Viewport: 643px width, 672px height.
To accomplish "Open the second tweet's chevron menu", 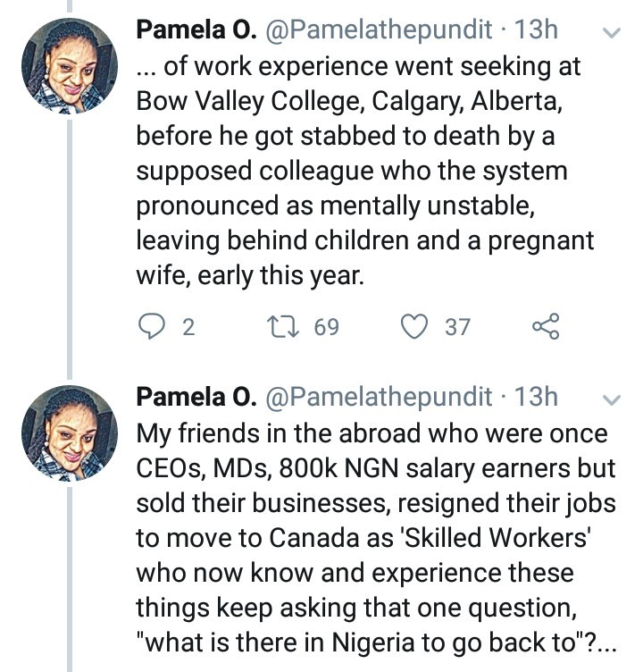I will (612, 399).
